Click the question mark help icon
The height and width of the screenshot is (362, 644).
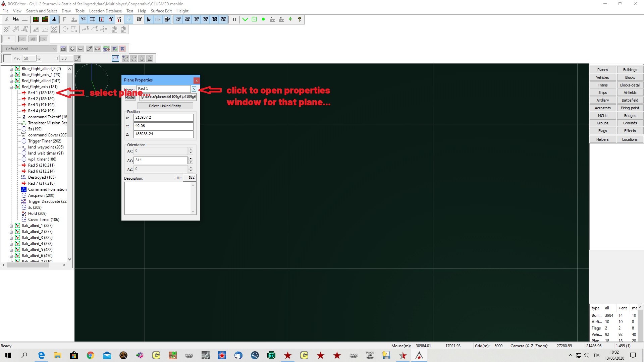click(300, 19)
